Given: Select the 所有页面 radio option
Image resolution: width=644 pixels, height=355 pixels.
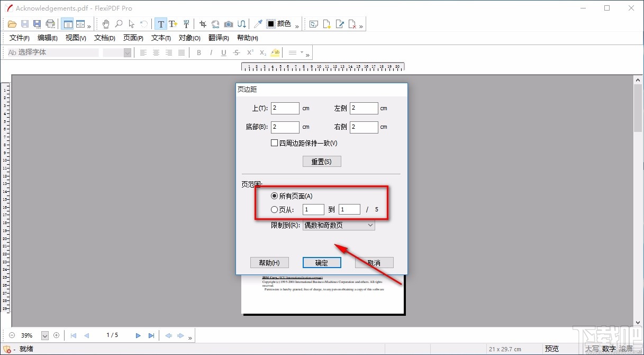Looking at the screenshot, I should click(274, 196).
